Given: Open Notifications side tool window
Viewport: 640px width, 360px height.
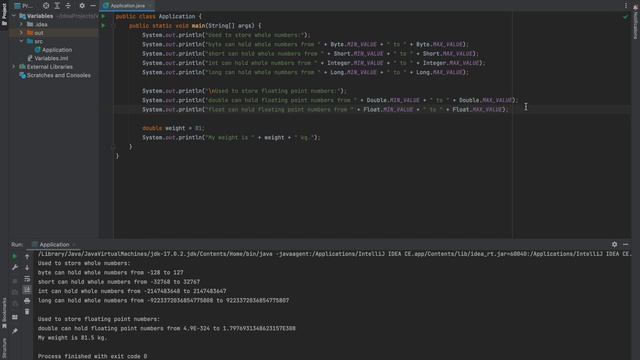Looking at the screenshot, I should 636,23.
